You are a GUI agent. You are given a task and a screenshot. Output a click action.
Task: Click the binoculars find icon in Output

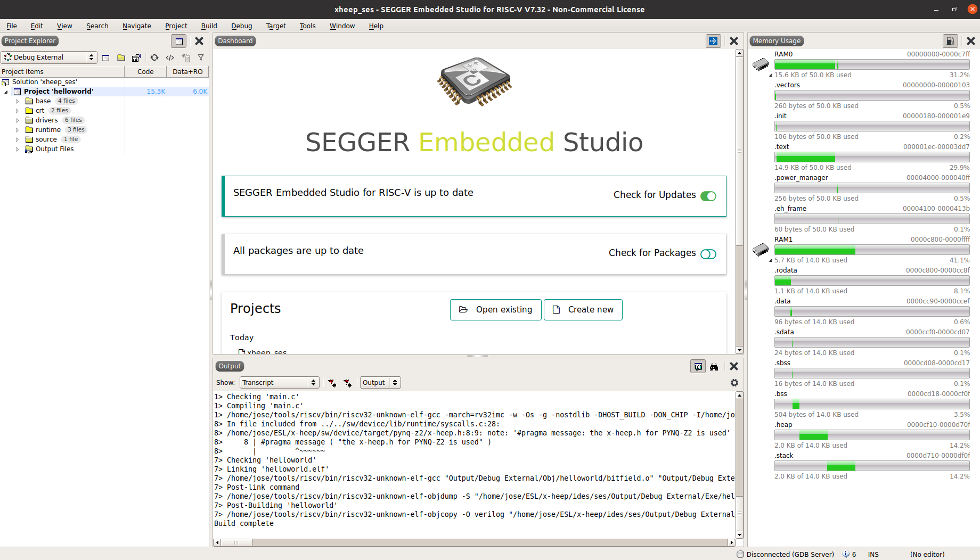714,366
